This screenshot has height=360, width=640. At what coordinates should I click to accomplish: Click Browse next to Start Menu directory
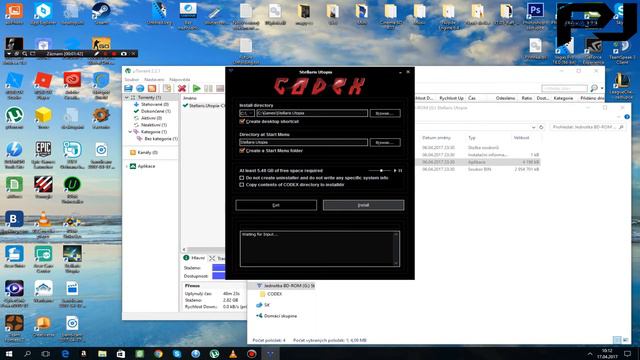coord(385,142)
